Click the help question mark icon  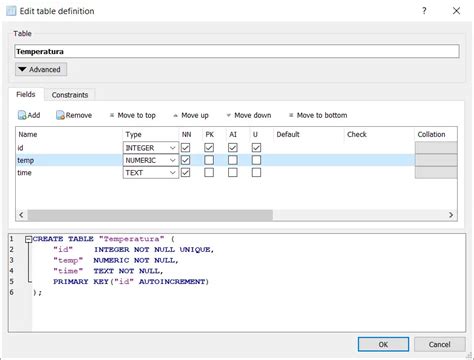pos(424,11)
